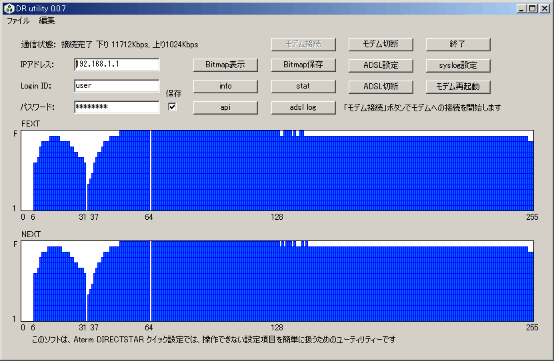The image size is (554, 361).
Task: Click the Bitmap表示 button
Action: (x=225, y=65)
